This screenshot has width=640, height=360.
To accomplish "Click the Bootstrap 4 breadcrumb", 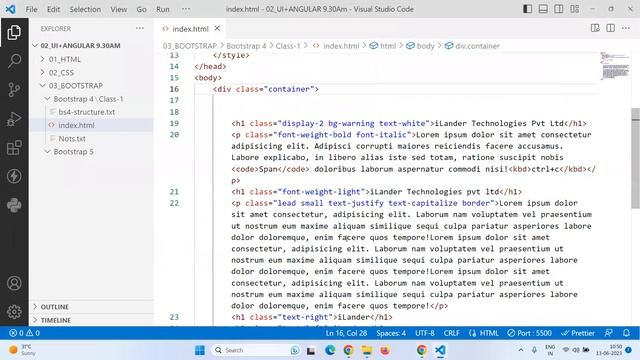I will pos(246,46).
